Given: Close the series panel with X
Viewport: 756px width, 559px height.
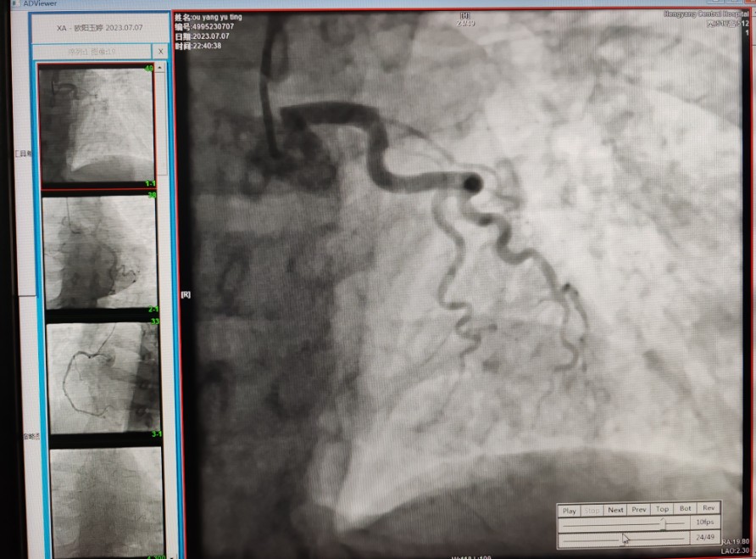Looking at the screenshot, I should pyautogui.click(x=161, y=52).
